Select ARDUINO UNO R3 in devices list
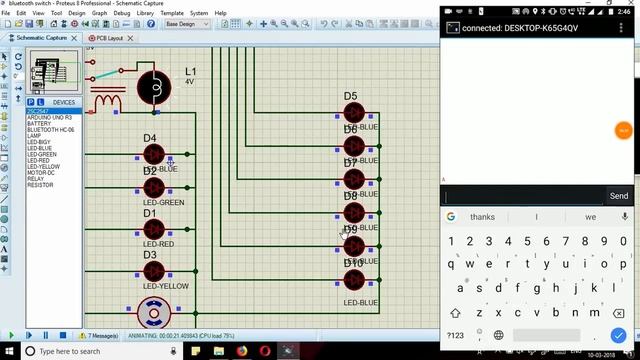The height and width of the screenshot is (360, 640). pos(49,118)
